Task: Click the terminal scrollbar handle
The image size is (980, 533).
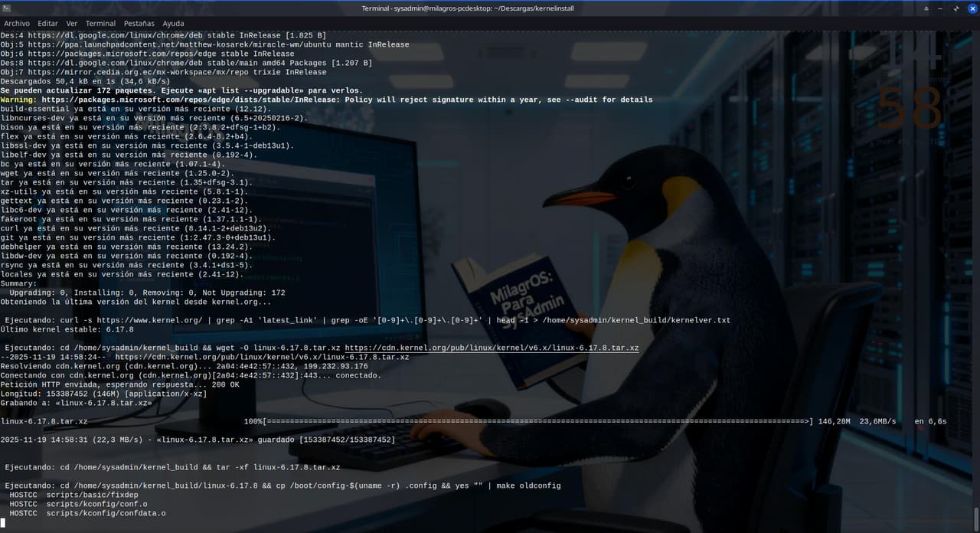Action: 975,517
